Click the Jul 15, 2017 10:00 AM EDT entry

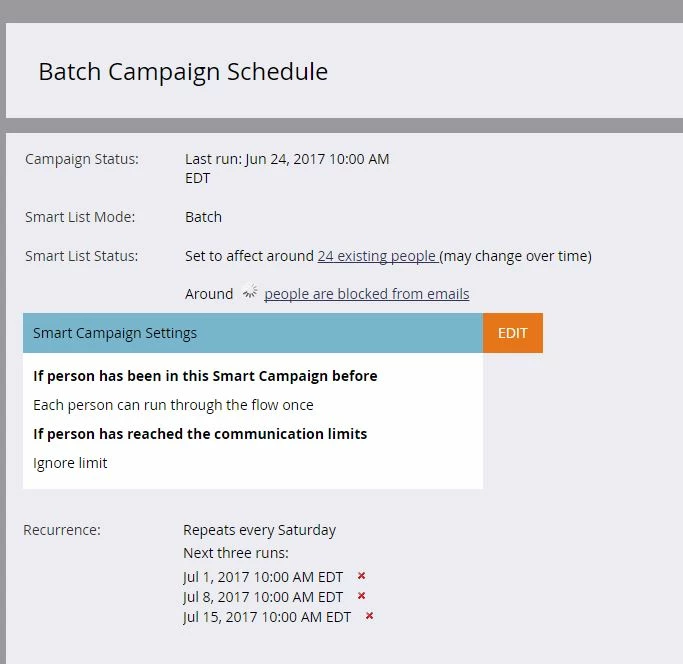click(267, 617)
